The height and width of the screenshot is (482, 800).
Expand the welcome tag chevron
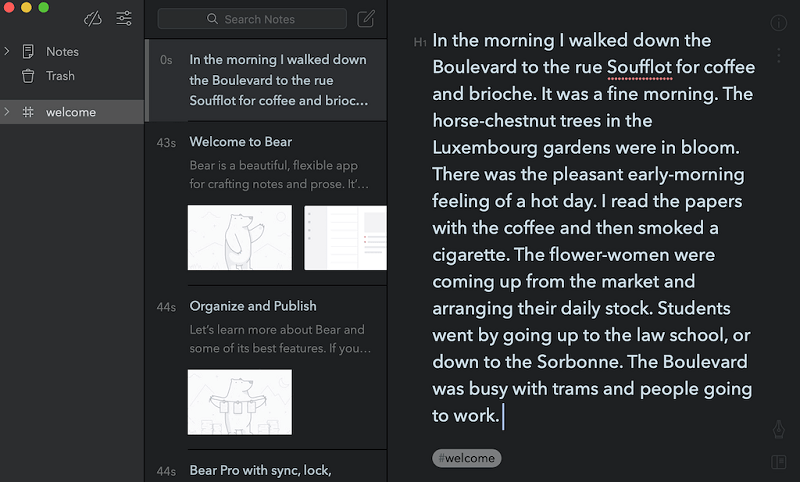pyautogui.click(x=8, y=112)
